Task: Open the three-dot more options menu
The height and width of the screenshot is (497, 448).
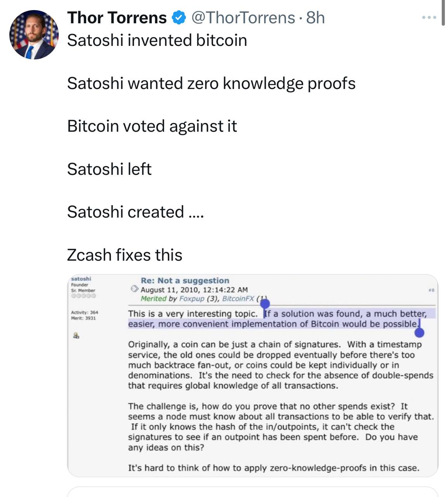Action: pyautogui.click(x=429, y=18)
